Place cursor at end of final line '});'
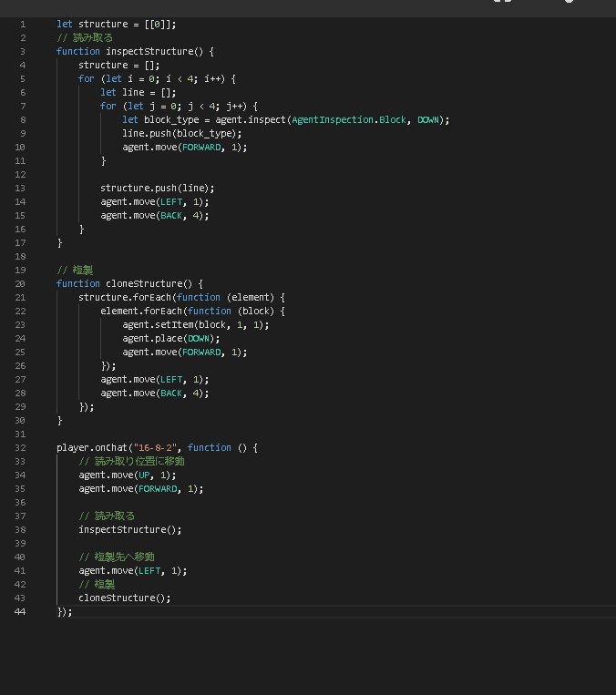616x695 pixels. coord(73,611)
